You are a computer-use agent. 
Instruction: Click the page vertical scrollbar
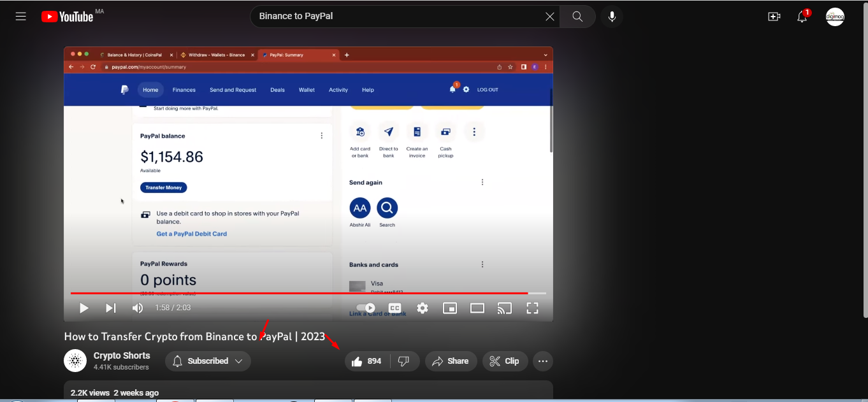(865, 159)
